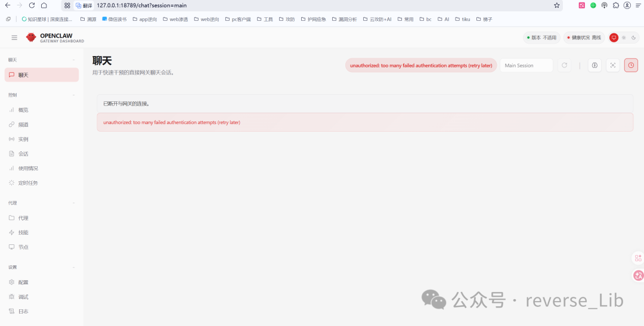The width and height of the screenshot is (644, 326).
Task: Open the browser menu at the far right
Action: pyautogui.click(x=637, y=5)
